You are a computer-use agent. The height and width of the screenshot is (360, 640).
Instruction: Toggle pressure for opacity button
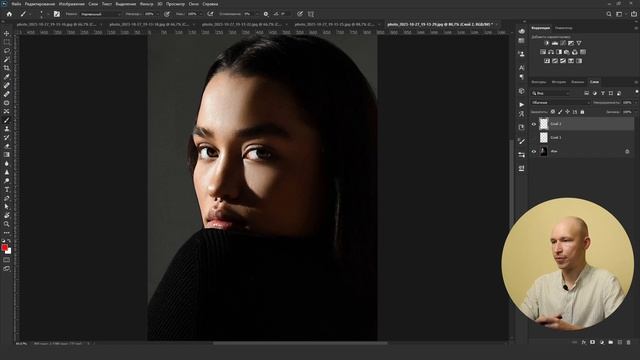[167, 14]
